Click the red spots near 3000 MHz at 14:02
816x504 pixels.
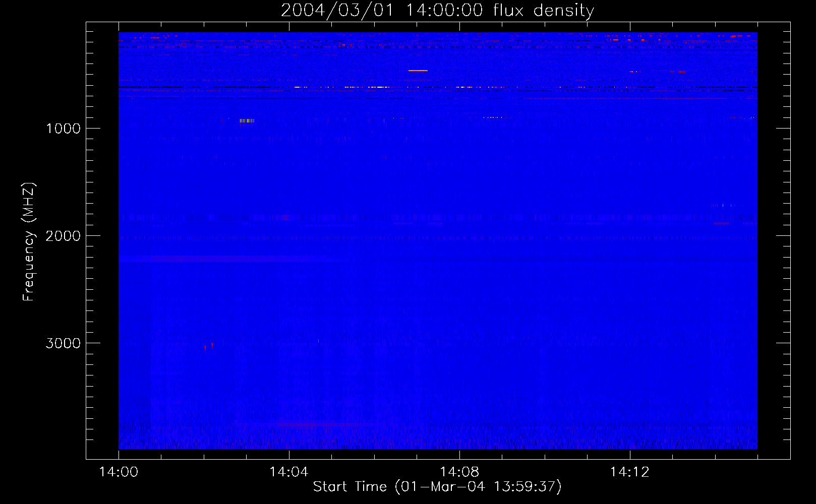point(208,346)
